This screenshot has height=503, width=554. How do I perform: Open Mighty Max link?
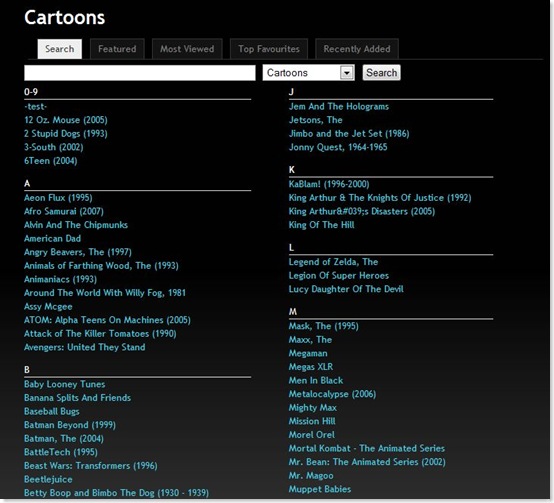tap(313, 408)
